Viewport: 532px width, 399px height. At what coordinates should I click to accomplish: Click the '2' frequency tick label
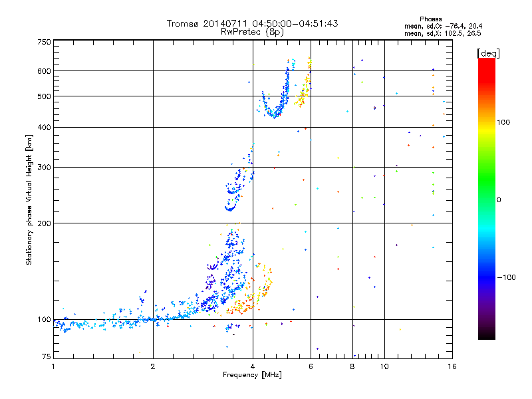pos(153,366)
